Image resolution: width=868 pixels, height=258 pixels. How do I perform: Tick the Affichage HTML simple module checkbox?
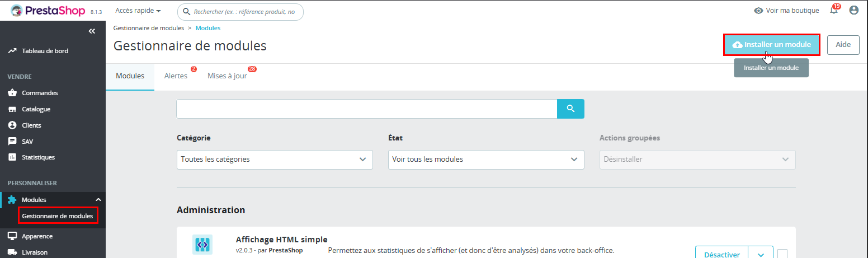(x=782, y=254)
